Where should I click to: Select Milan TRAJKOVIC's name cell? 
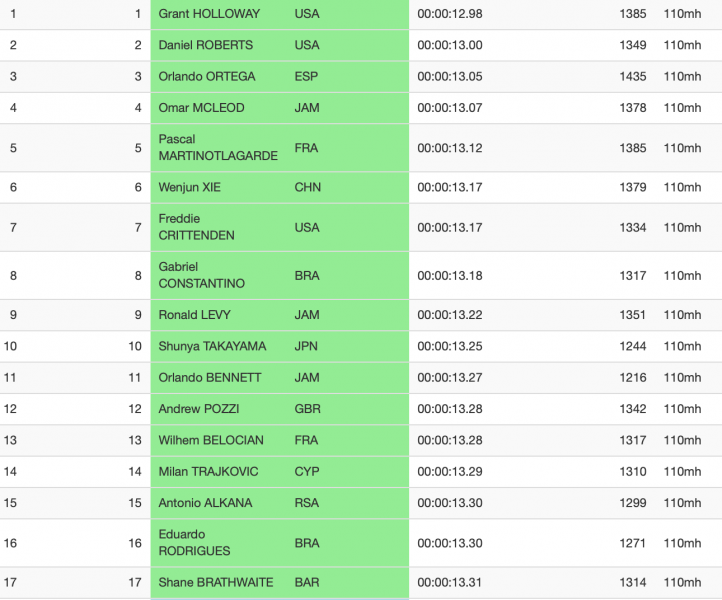coord(208,472)
